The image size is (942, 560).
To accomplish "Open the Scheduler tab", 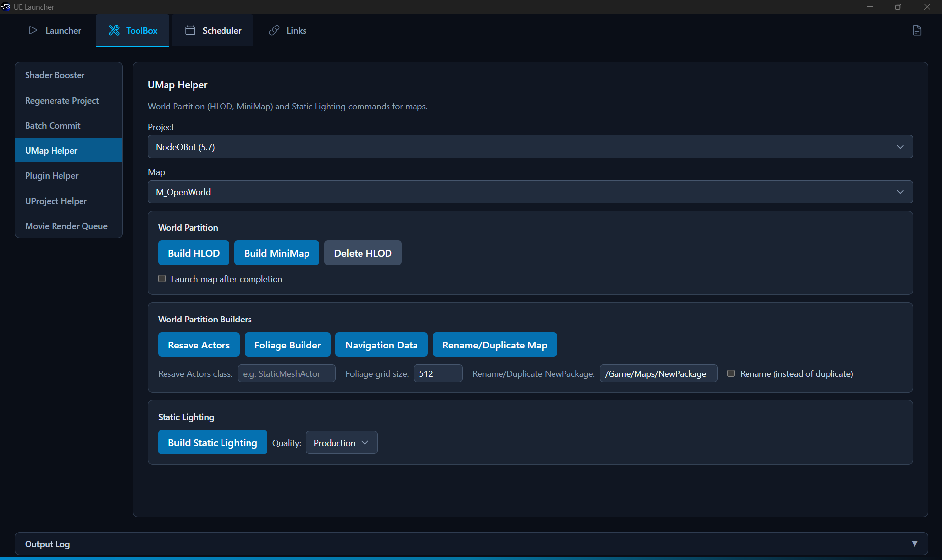I will [213, 30].
